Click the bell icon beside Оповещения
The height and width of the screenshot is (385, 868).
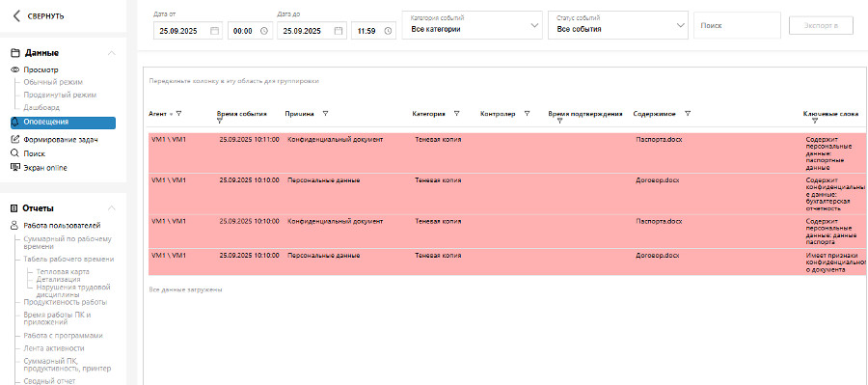(x=15, y=123)
